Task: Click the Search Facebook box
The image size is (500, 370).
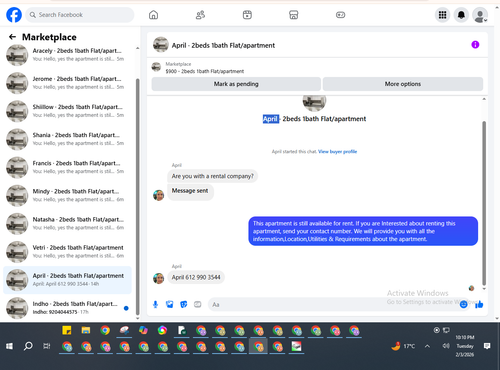Action: (x=80, y=15)
